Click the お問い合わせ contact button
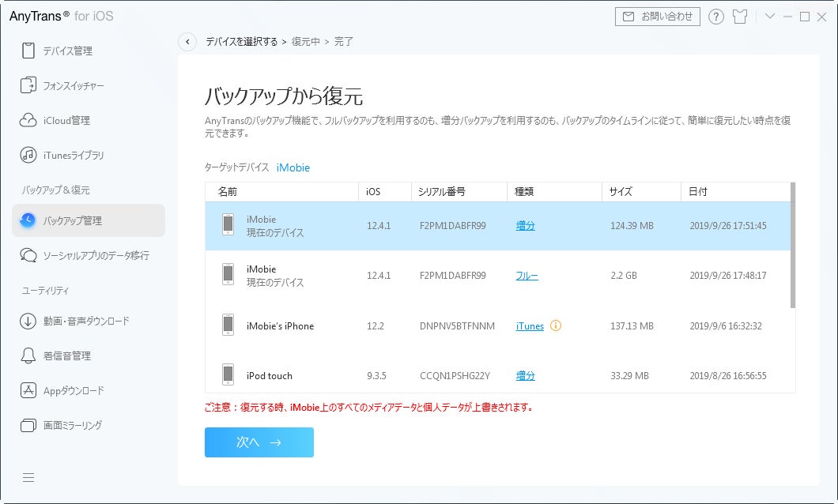Image resolution: width=838 pixels, height=504 pixels. 658,17
